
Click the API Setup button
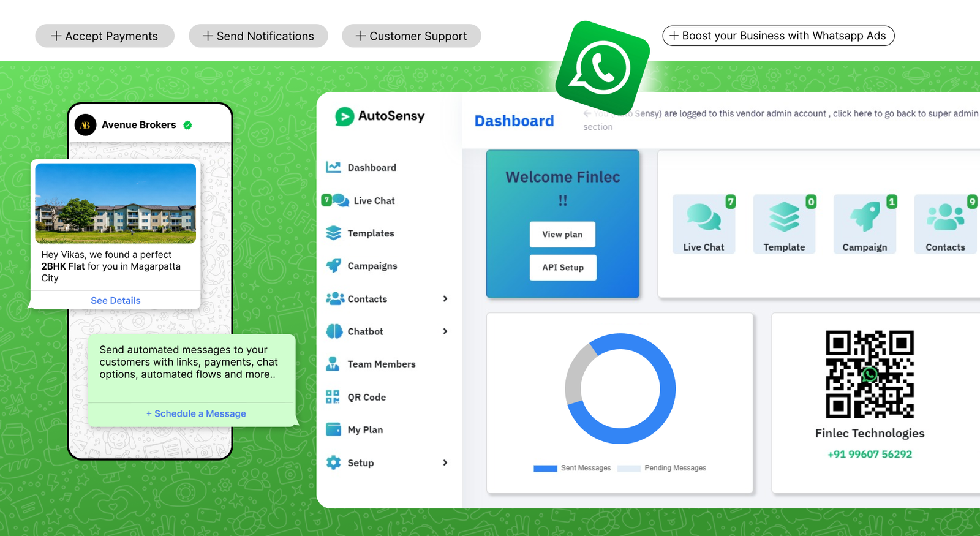click(x=562, y=268)
